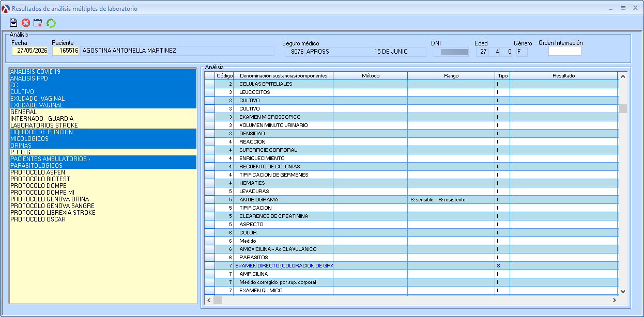644x317 pixels.
Task: Save results with the floppy disk icon
Action: 13,23
